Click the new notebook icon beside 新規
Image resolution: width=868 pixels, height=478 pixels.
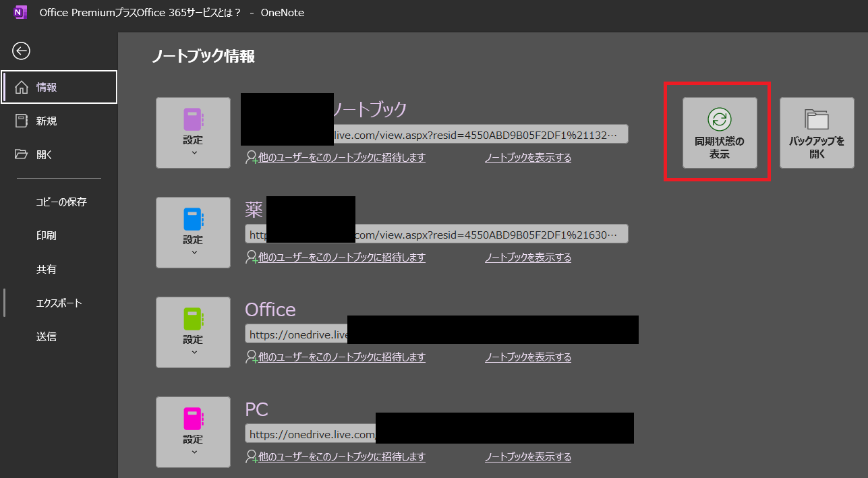[22, 121]
